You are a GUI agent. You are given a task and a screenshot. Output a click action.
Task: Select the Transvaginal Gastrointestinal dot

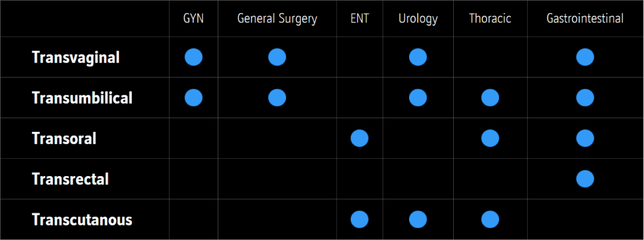click(585, 57)
